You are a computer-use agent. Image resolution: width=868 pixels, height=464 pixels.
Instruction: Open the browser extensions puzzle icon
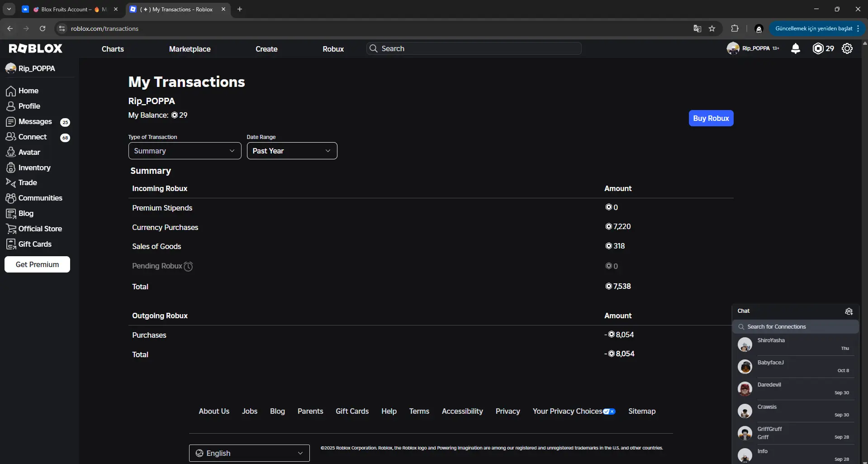click(x=735, y=29)
